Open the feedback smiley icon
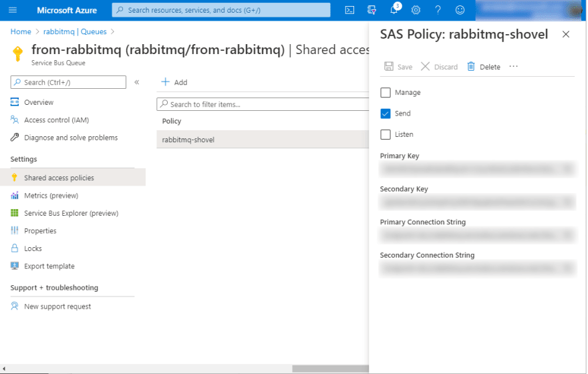588x374 pixels. (x=460, y=10)
